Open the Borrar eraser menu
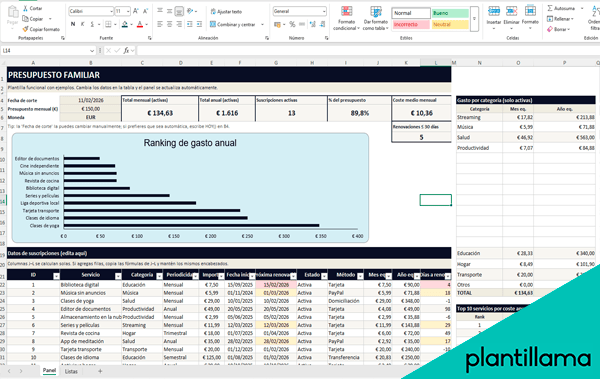This screenshot has height=379, width=600. [558, 29]
